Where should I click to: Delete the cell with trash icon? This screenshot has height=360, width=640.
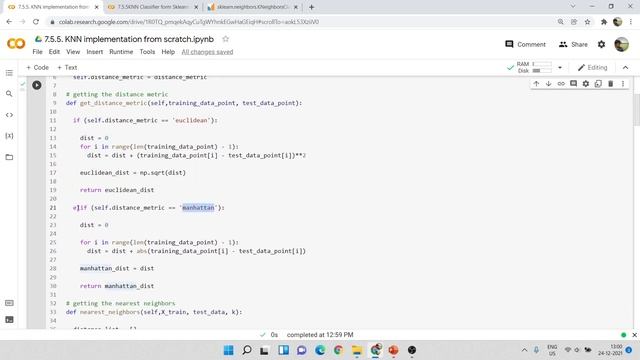pos(611,84)
